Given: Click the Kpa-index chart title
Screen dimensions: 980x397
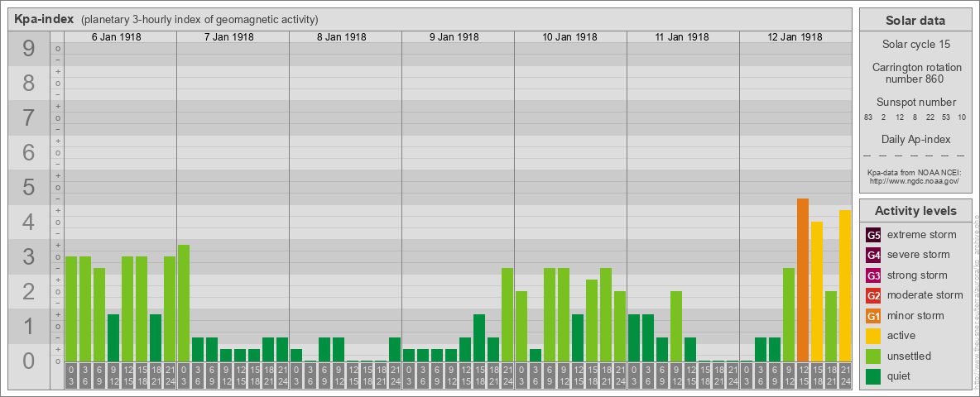Looking at the screenshot, I should point(44,19).
